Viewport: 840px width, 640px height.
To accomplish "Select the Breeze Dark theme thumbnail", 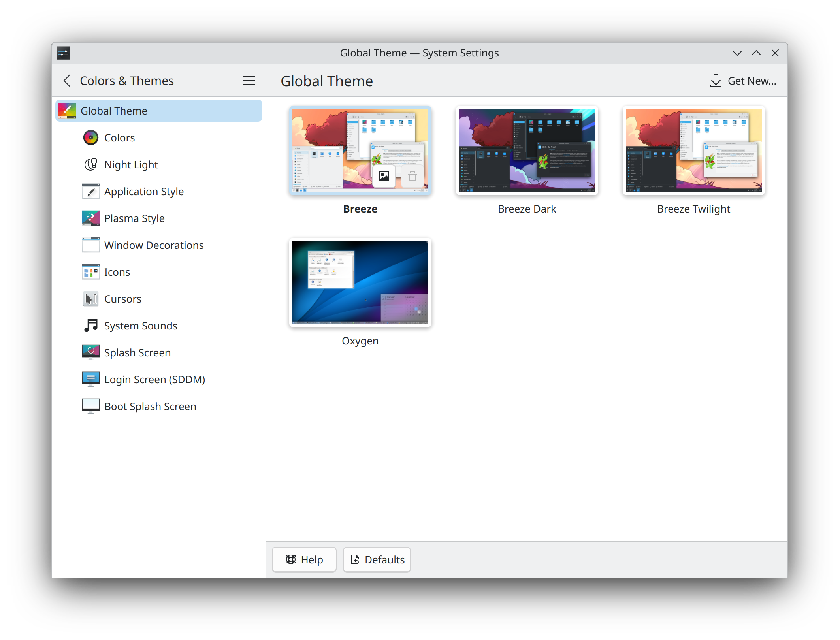I will tap(527, 151).
